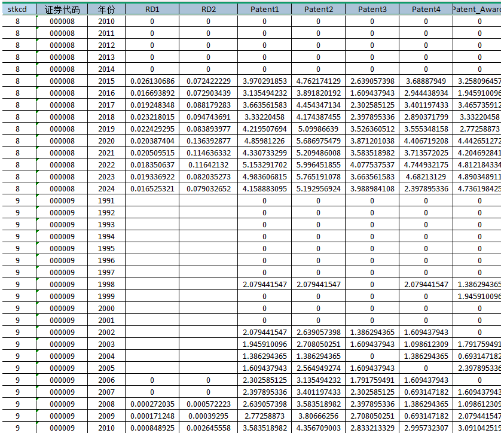Select RD1 cell with value 0.000272035

click(152, 404)
